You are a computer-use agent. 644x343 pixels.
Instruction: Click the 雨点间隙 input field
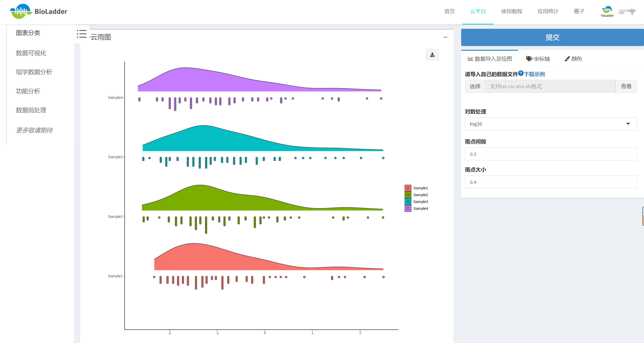tap(550, 154)
